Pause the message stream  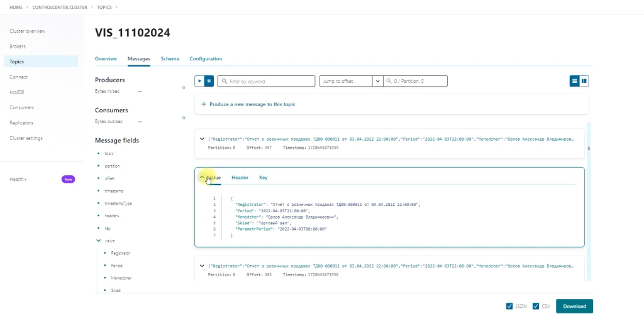coord(209,81)
